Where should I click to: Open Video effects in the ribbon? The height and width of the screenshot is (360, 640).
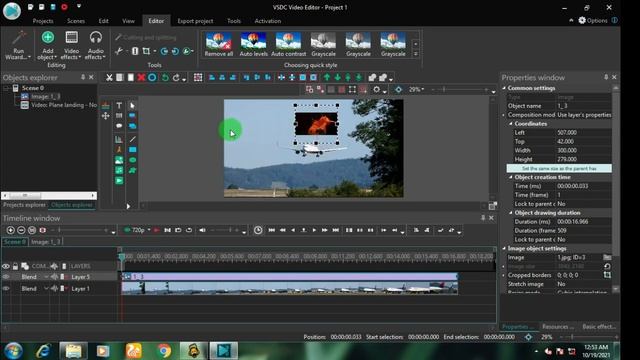[x=71, y=45]
